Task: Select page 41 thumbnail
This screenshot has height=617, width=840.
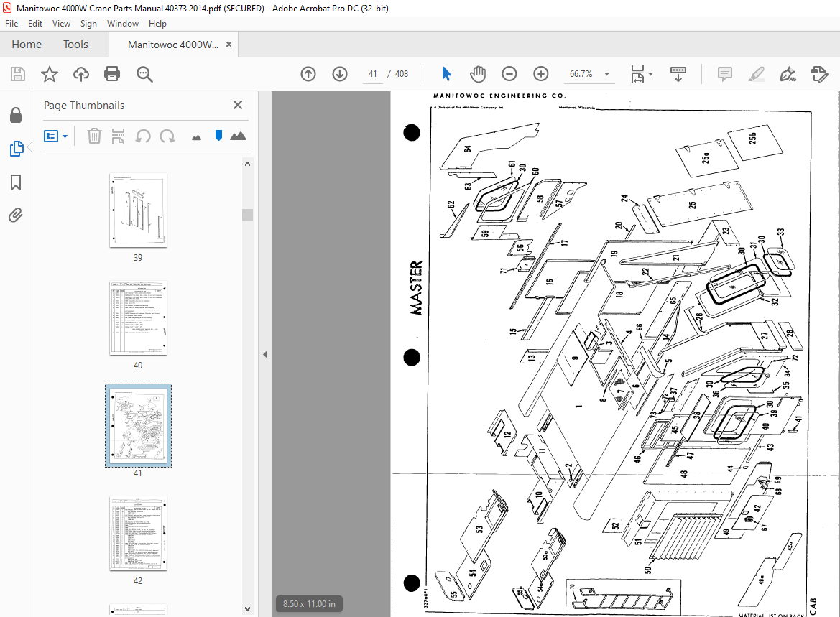Action: [138, 425]
